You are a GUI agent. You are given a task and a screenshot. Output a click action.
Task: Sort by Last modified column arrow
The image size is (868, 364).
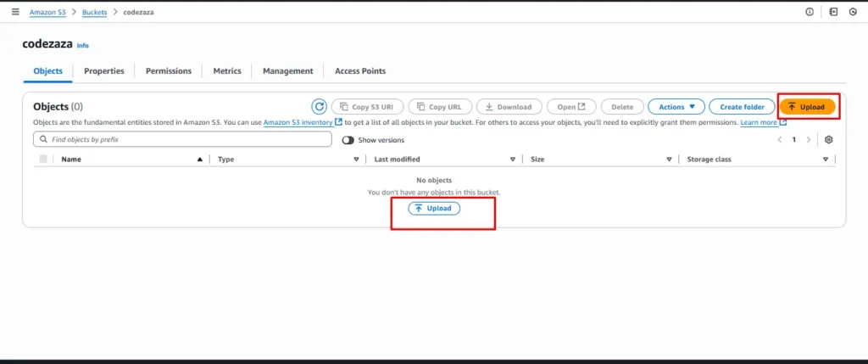[x=513, y=160]
